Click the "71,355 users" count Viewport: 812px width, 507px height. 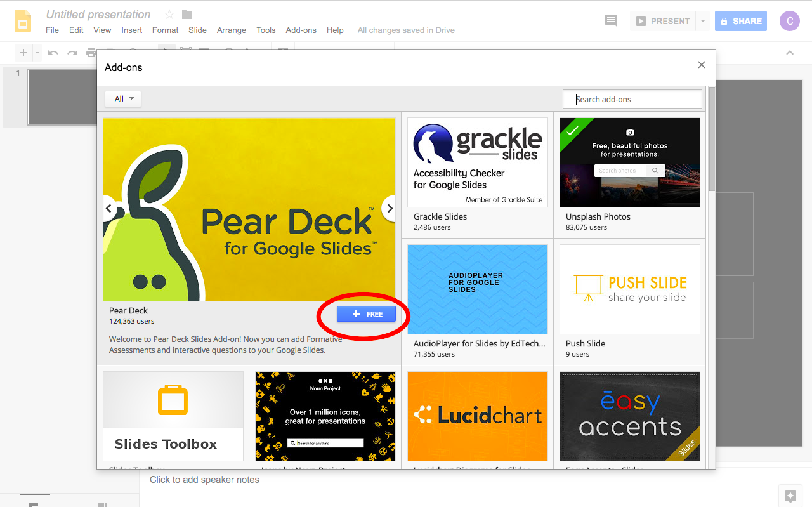coord(434,354)
